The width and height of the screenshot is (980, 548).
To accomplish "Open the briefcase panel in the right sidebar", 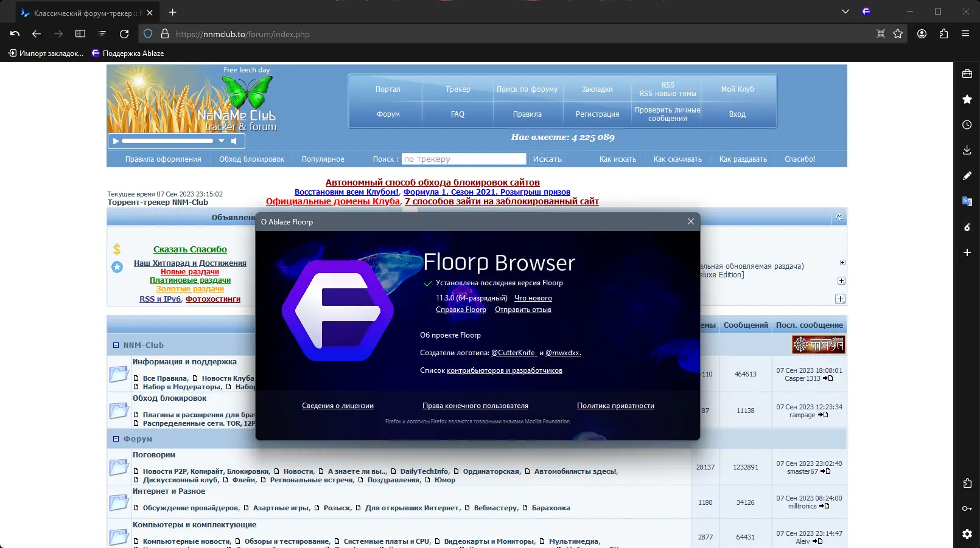I will (x=967, y=74).
